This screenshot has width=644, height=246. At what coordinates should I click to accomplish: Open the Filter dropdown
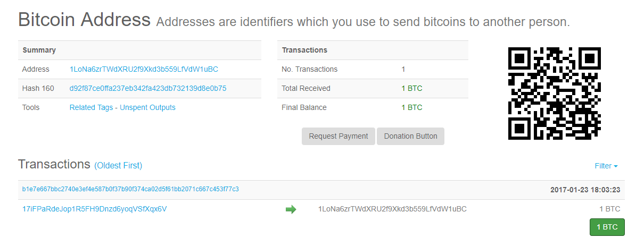(606, 166)
